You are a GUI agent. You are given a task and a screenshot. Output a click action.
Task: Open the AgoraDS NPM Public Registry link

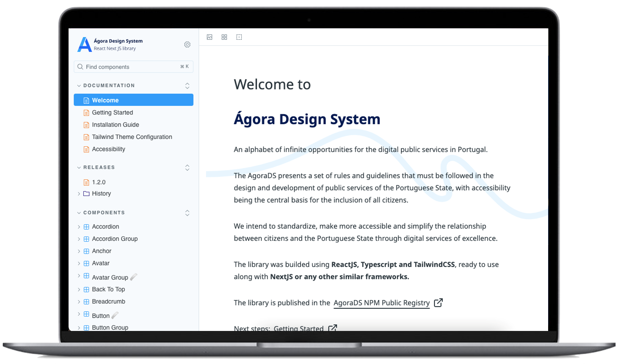click(x=381, y=303)
